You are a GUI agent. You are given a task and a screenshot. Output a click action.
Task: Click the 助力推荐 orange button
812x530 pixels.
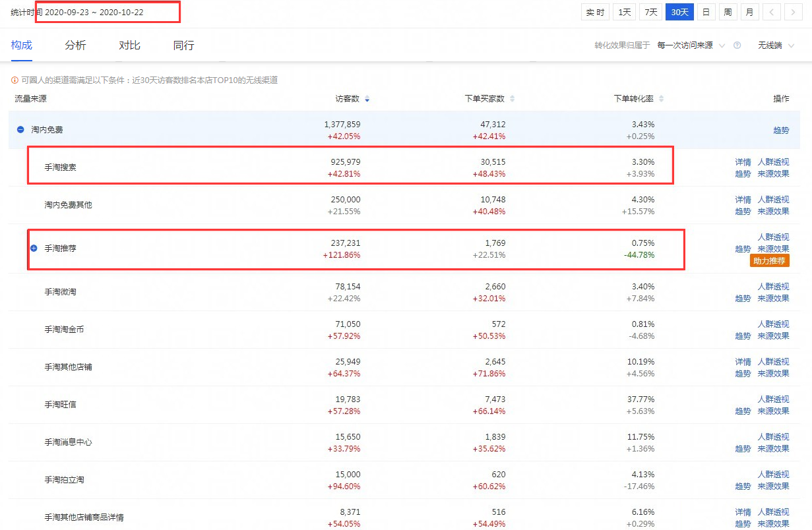tap(769, 261)
